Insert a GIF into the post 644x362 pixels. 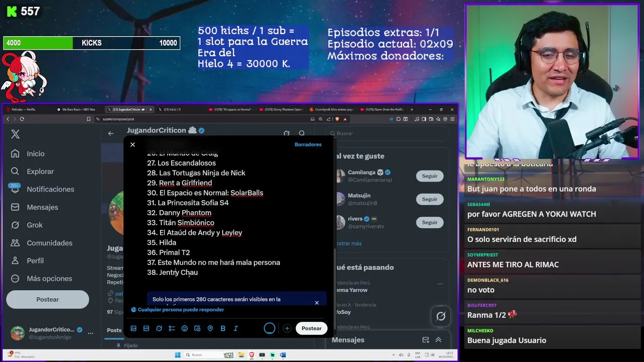pos(146,328)
